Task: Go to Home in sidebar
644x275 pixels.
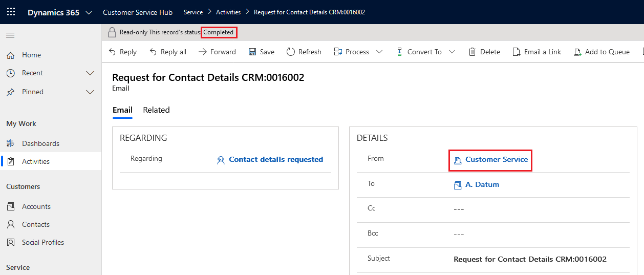Action: click(x=51, y=55)
